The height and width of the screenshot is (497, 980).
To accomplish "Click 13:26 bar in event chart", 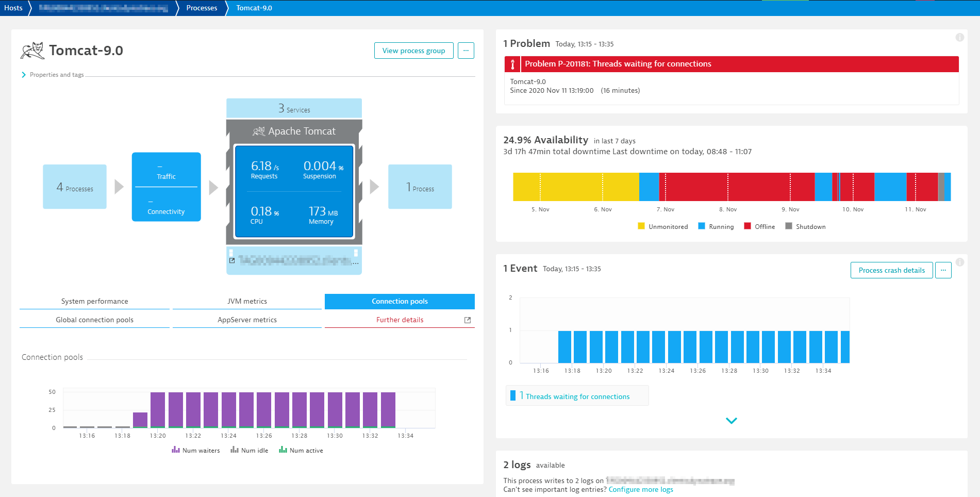I will 690,347.
